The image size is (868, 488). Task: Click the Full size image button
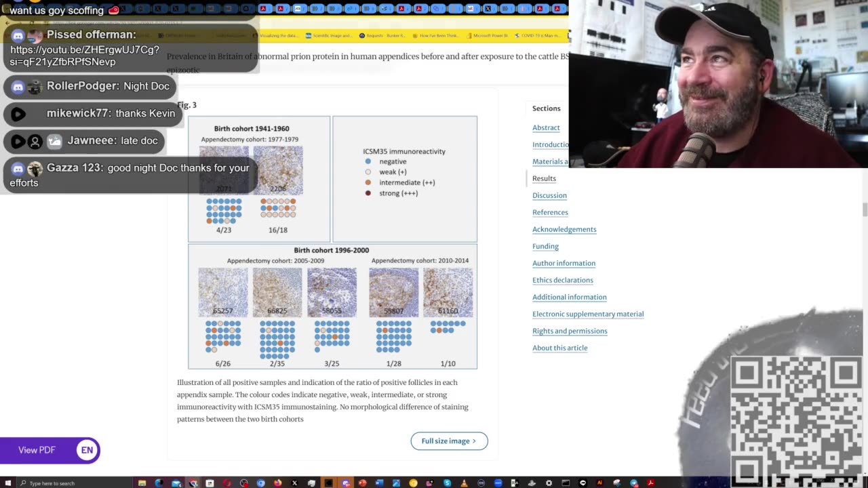coord(449,441)
